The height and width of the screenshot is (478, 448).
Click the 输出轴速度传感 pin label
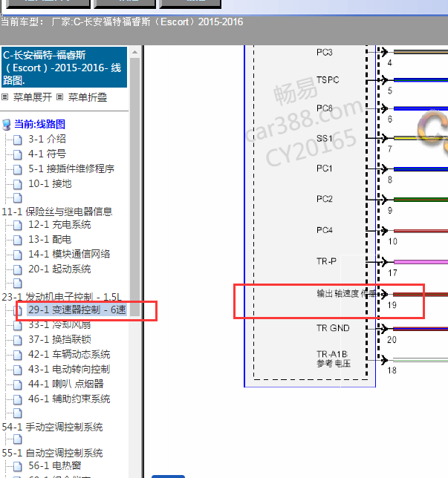click(x=346, y=293)
